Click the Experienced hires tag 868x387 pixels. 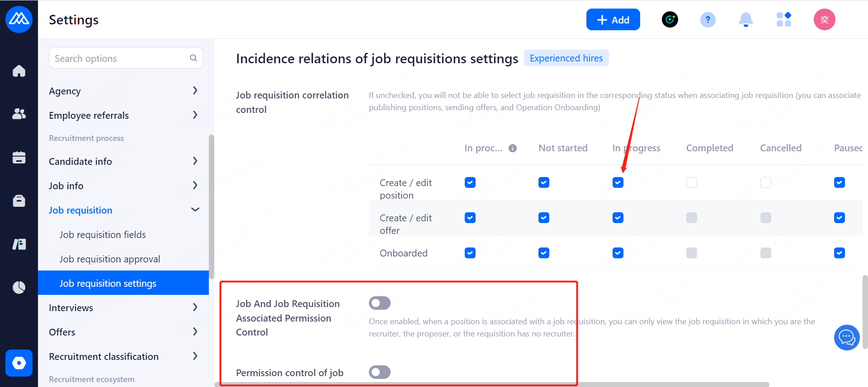point(566,58)
